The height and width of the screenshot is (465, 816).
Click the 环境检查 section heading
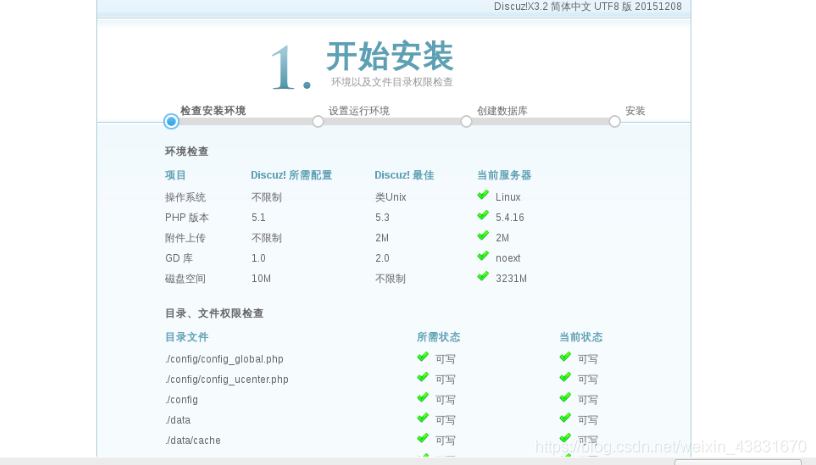coord(187,151)
